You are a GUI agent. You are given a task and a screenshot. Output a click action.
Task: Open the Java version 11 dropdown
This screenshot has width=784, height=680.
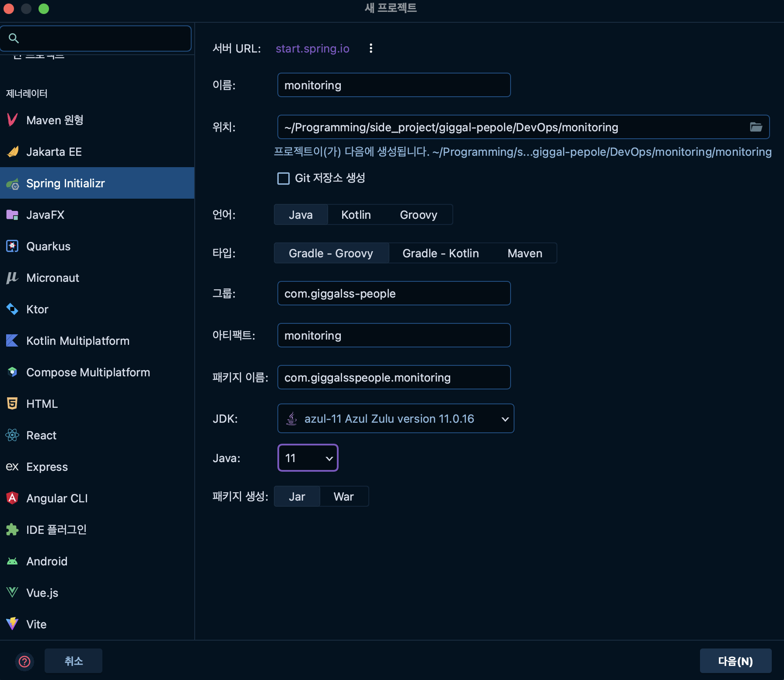click(x=308, y=458)
